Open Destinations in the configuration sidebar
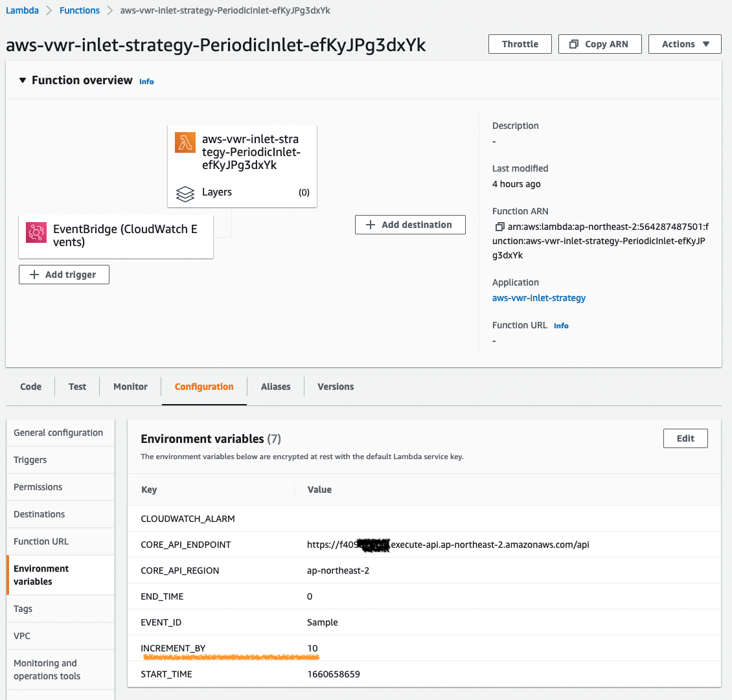Screen dimensions: 732x700 pyautogui.click(x=61, y=514)
